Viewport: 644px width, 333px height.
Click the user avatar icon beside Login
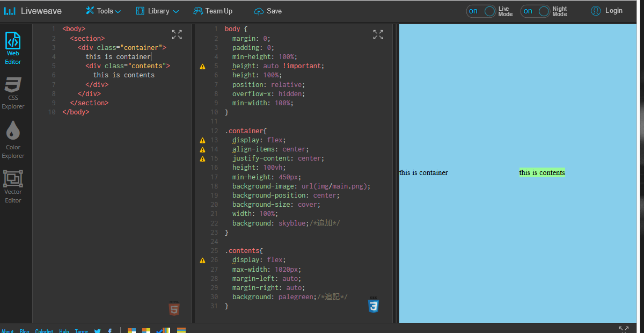coord(596,11)
